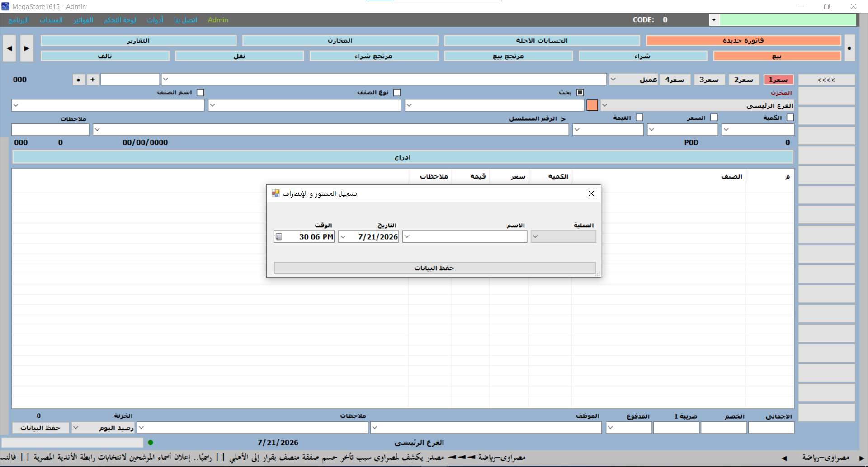The height and width of the screenshot is (467, 868).
Task: Click the نقل transfer button
Action: click(239, 56)
